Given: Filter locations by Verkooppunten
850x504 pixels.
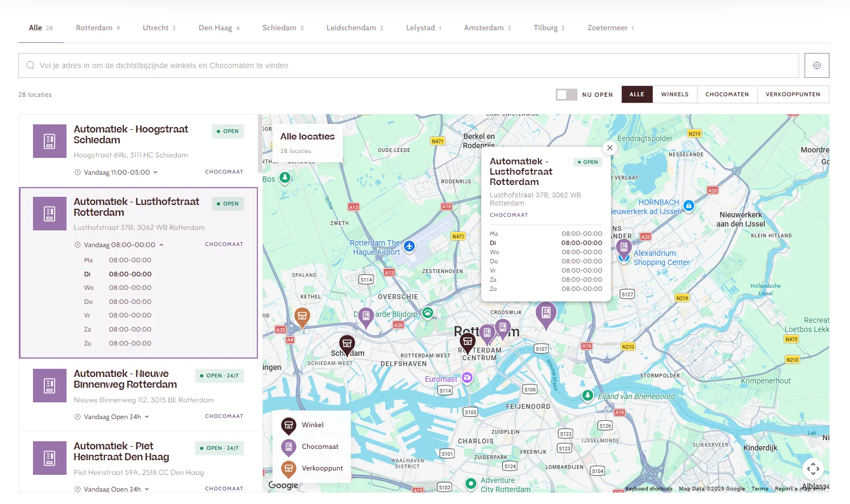Looking at the screenshot, I should 793,94.
